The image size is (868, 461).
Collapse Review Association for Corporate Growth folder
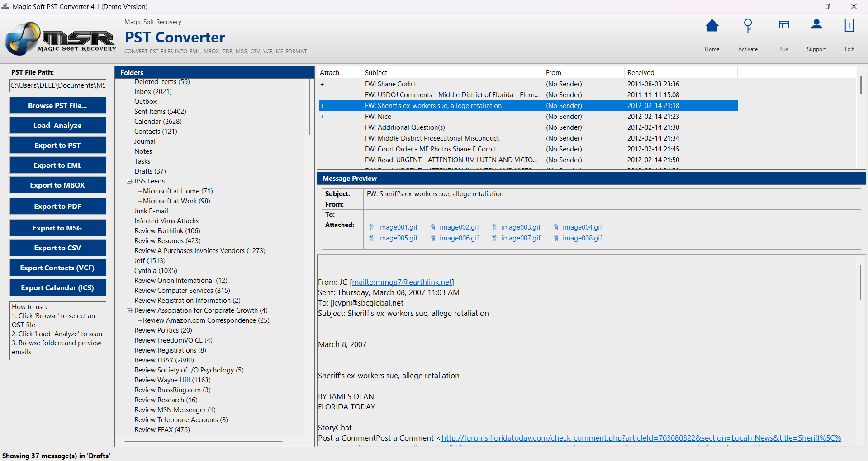[129, 310]
